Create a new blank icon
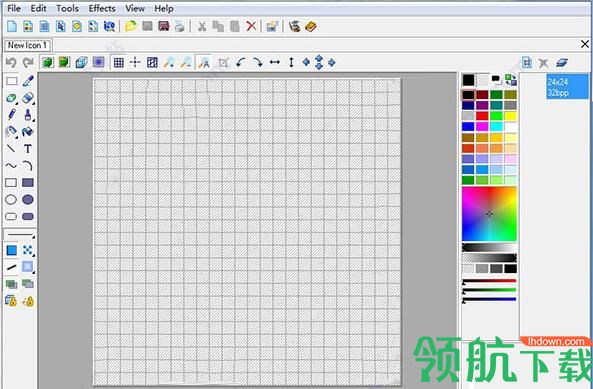This screenshot has width=593, height=389. [12, 26]
